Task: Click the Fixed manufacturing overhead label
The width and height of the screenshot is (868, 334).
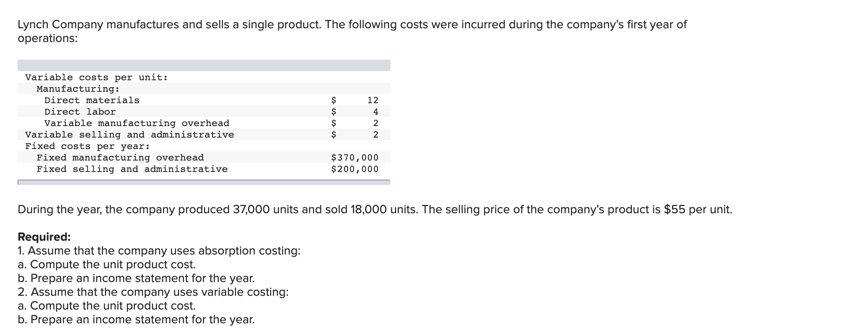Action: [x=120, y=157]
